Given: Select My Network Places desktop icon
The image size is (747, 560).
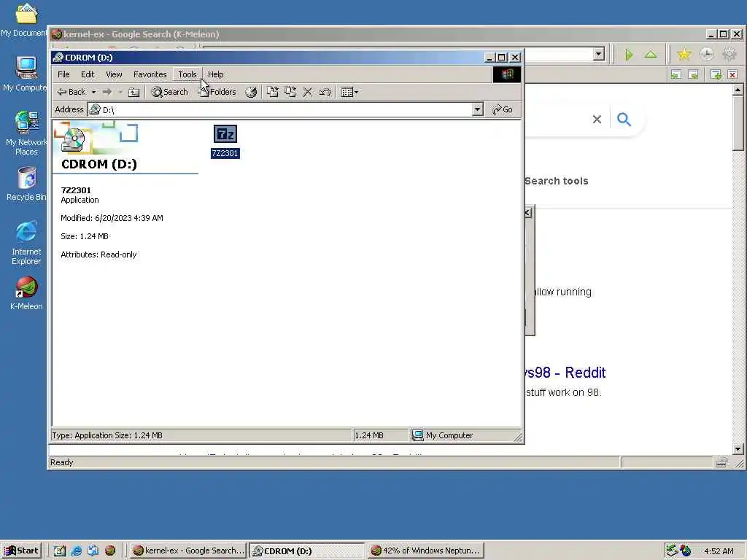Looking at the screenshot, I should coord(26,133).
